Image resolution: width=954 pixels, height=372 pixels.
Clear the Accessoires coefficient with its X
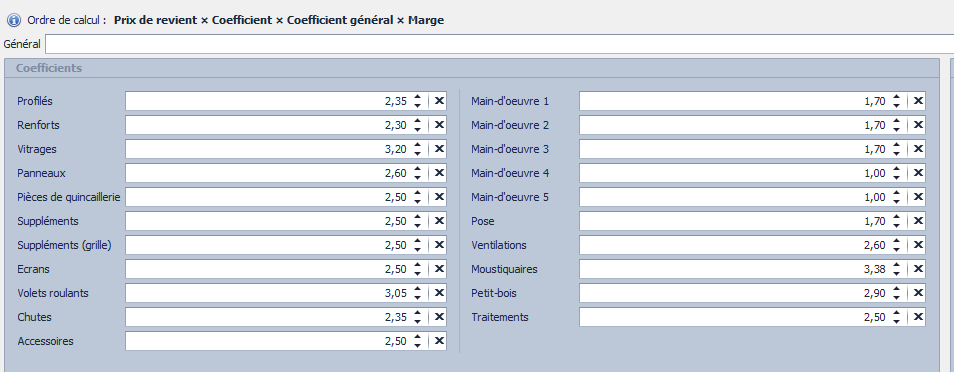click(x=439, y=341)
